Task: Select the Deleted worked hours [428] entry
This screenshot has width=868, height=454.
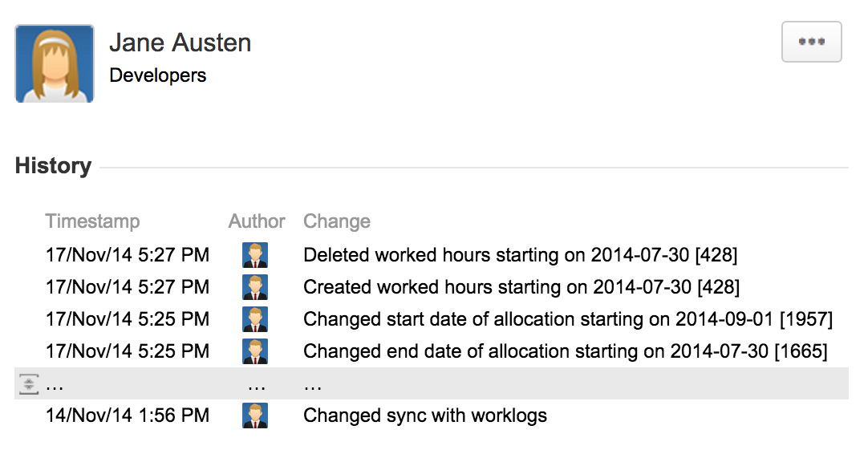Action: [520, 255]
